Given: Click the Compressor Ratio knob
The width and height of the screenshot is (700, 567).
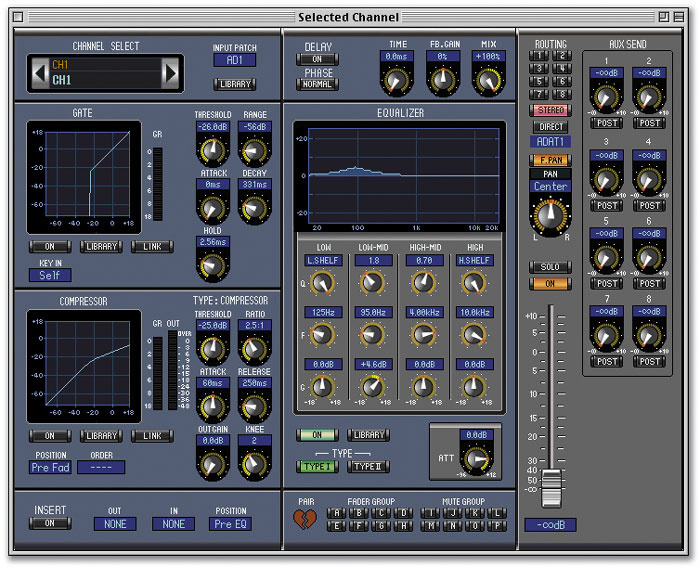Looking at the screenshot, I should (x=254, y=349).
